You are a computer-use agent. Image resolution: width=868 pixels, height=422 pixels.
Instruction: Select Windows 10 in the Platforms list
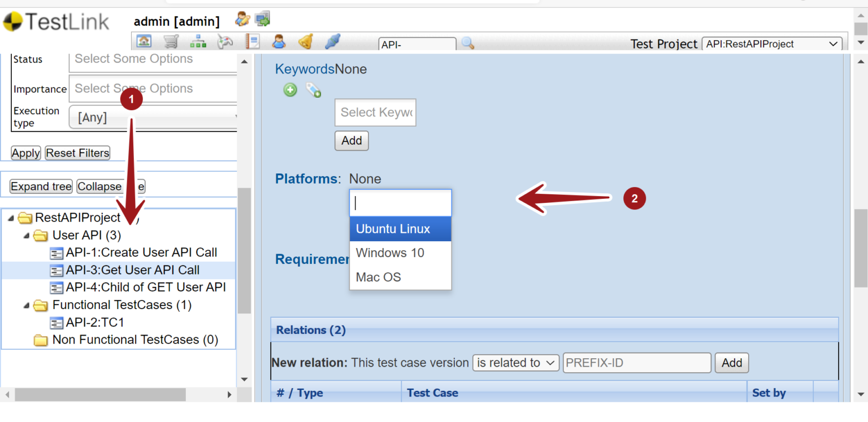click(390, 253)
